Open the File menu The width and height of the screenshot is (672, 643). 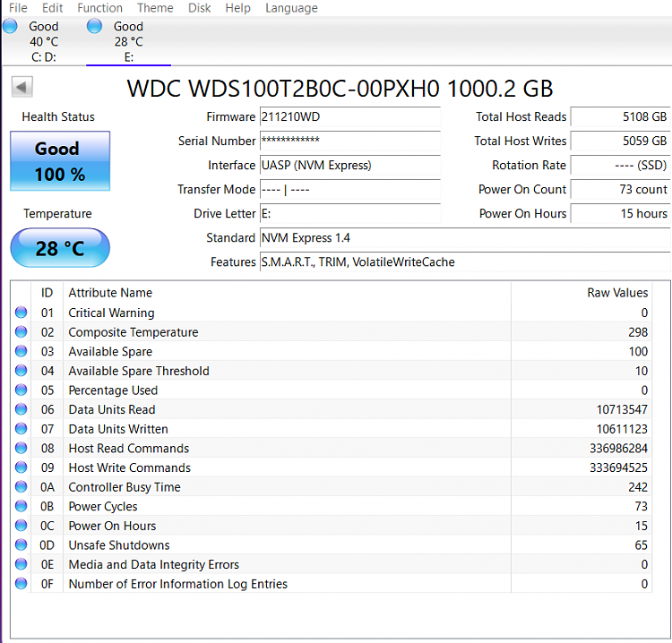coord(18,8)
